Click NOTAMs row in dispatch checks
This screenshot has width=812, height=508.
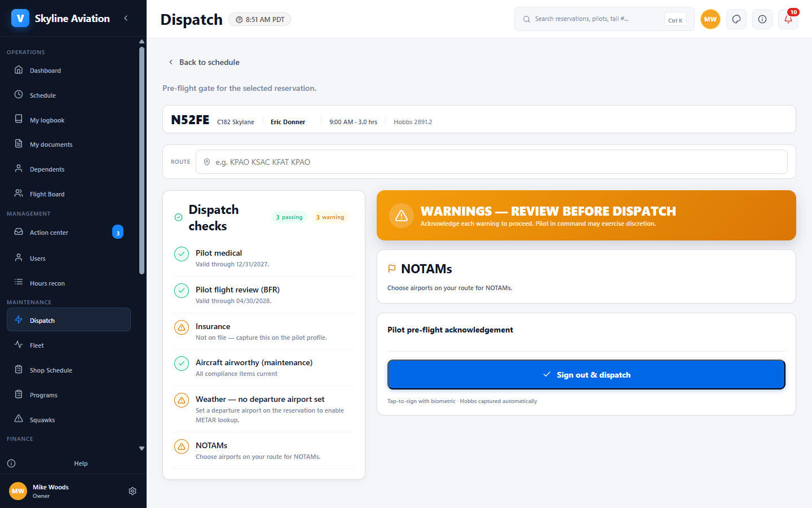(264, 450)
